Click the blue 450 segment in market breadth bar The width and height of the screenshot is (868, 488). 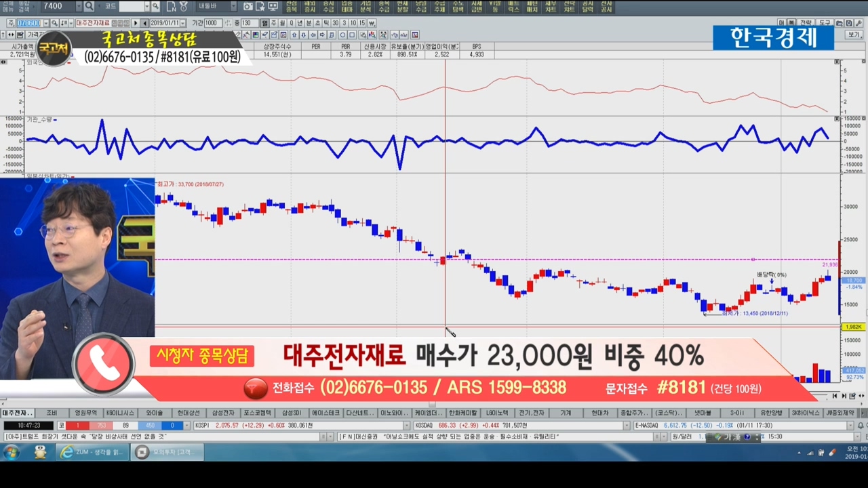150,426
